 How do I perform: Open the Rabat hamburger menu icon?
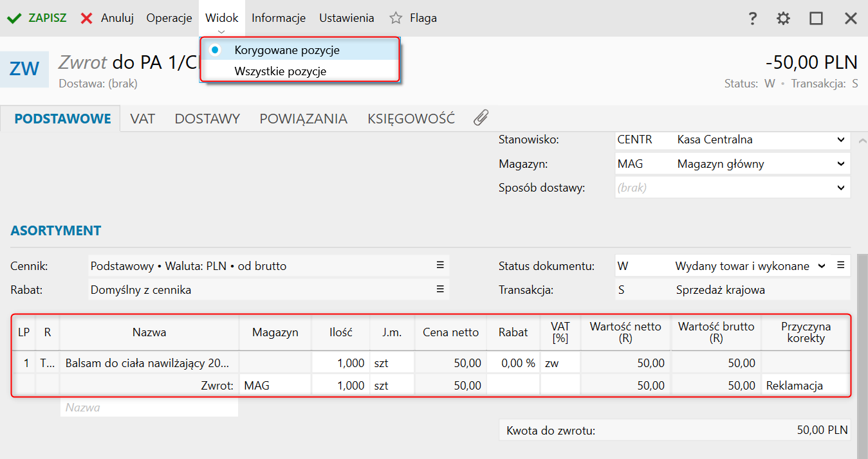point(440,289)
